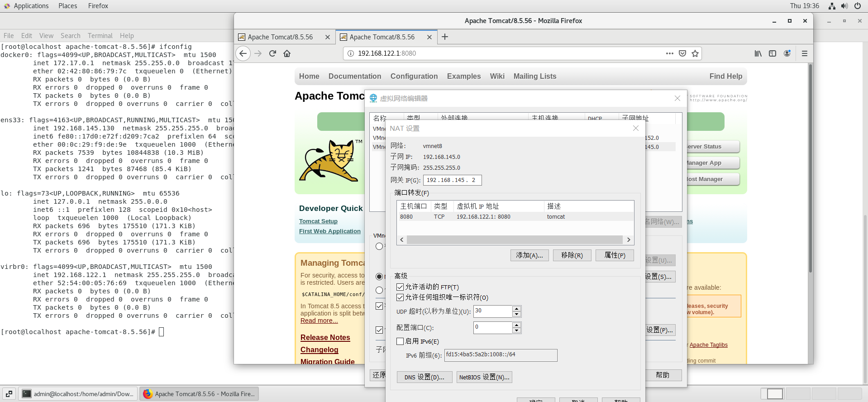Toggle allow any organizationally unique identifier
Image resolution: width=868 pixels, height=402 pixels.
[400, 297]
